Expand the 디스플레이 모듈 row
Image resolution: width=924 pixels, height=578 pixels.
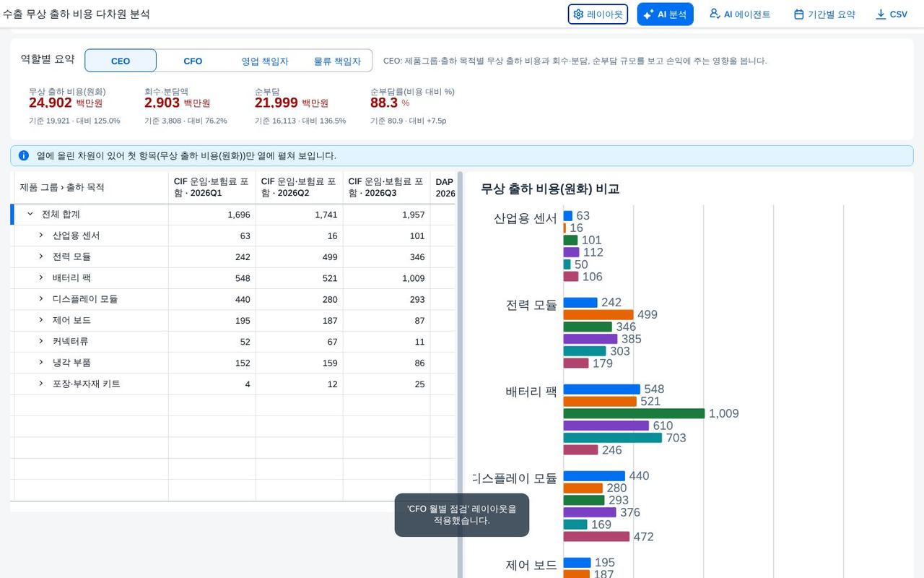click(41, 299)
